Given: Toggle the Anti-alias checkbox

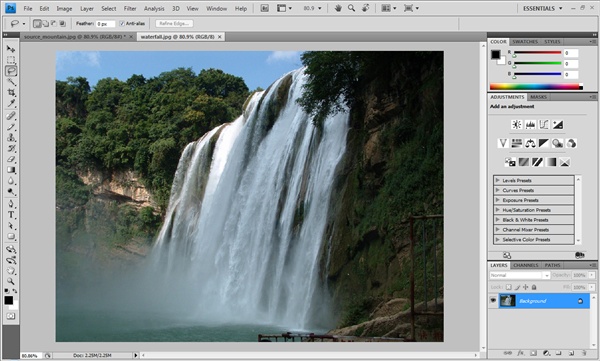Looking at the screenshot, I should [122, 24].
